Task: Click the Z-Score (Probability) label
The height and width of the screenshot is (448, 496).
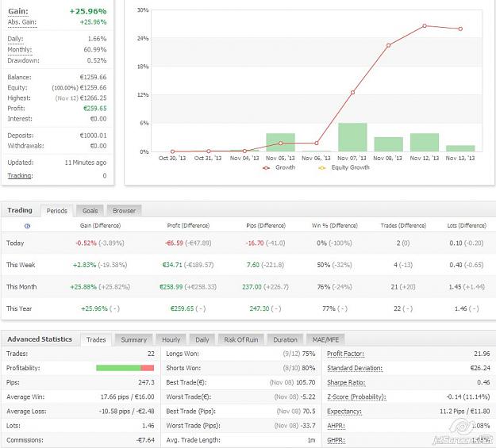Action: tap(356, 397)
